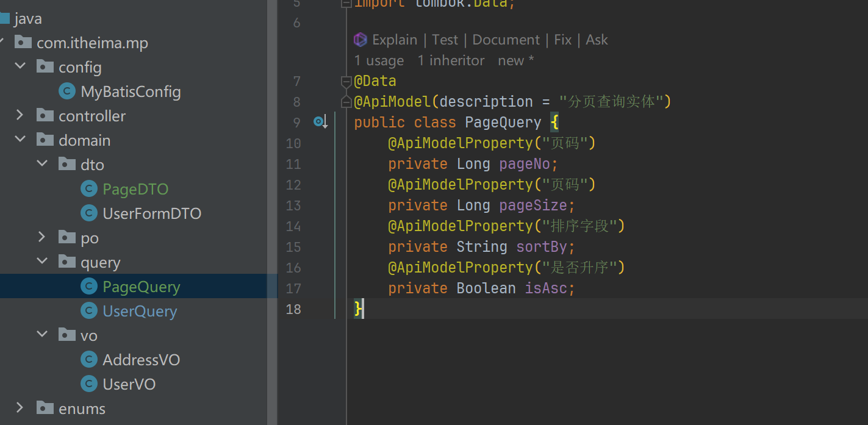
Task: Click the 1 inheritor link
Action: point(451,60)
